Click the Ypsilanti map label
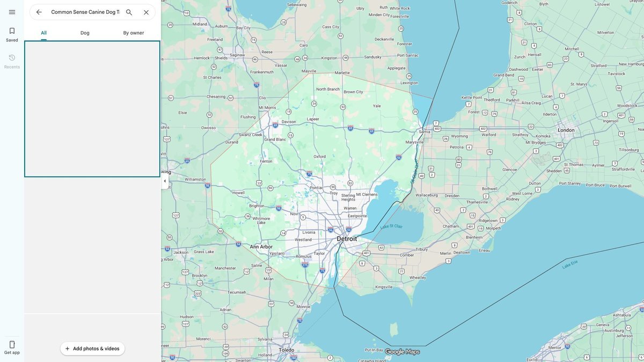The image size is (644, 362). click(277, 253)
